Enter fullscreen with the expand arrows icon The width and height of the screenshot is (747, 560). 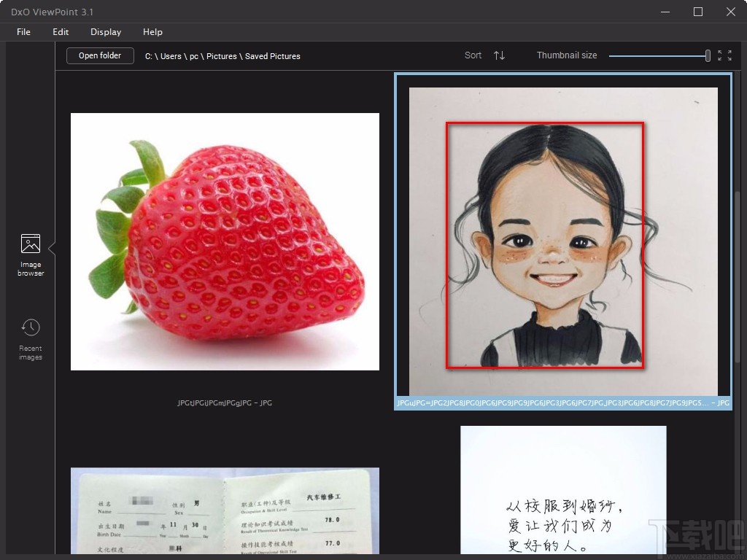click(725, 55)
